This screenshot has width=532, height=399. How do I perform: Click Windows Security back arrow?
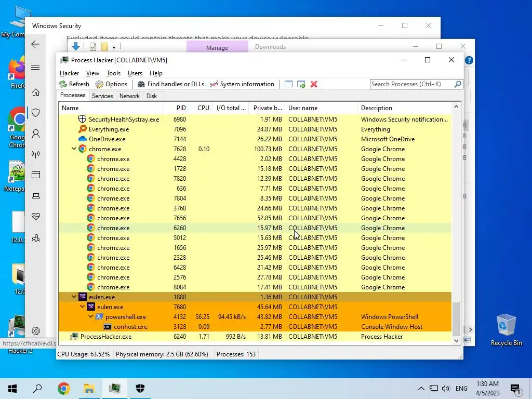(x=35, y=44)
